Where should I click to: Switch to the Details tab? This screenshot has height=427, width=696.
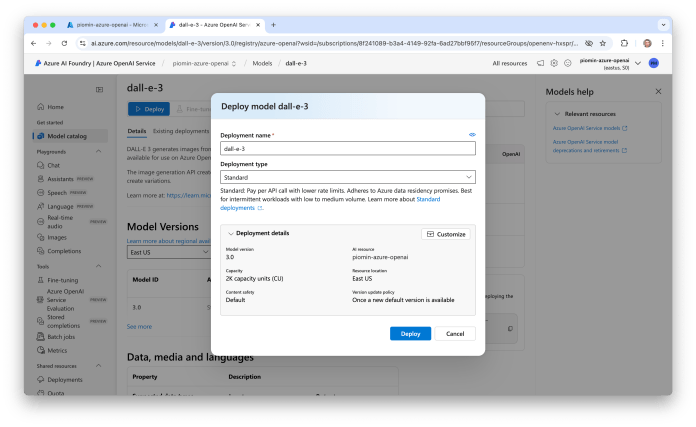(x=137, y=131)
